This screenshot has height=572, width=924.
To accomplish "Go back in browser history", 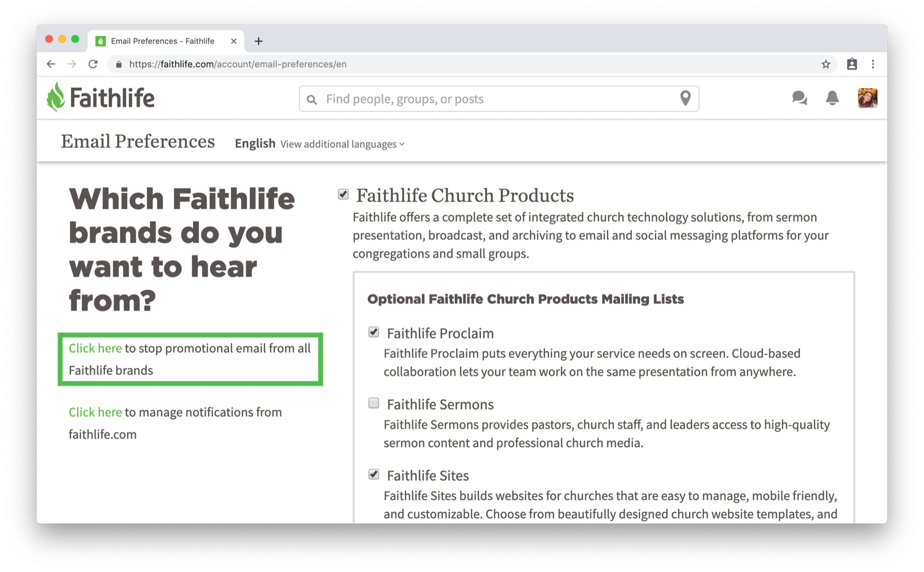I will [51, 64].
